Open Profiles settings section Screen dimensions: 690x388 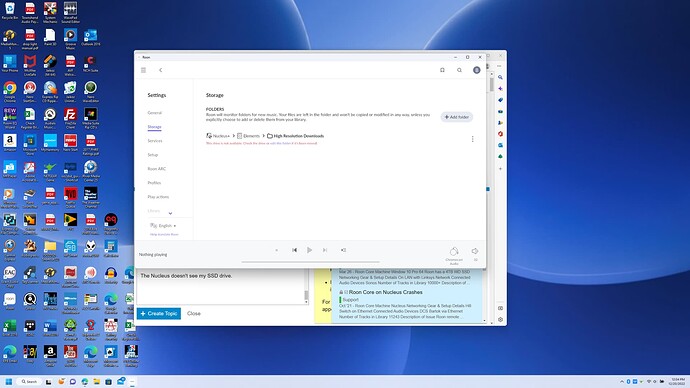(x=154, y=183)
